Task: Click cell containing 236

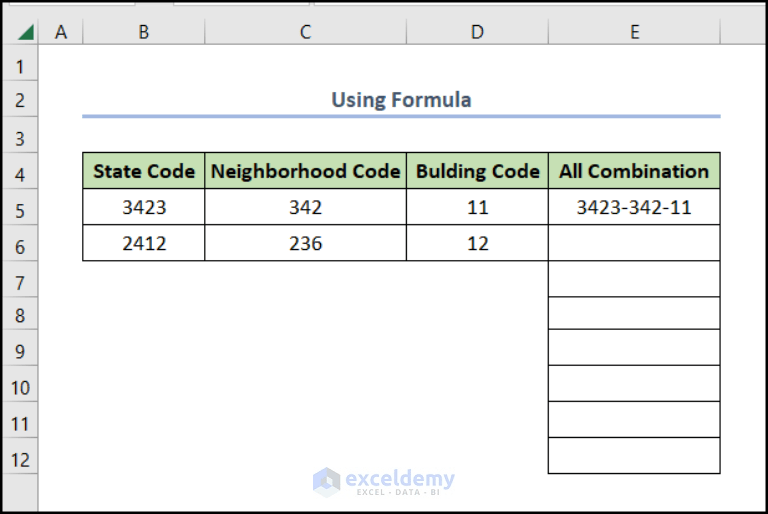Action: 305,243
